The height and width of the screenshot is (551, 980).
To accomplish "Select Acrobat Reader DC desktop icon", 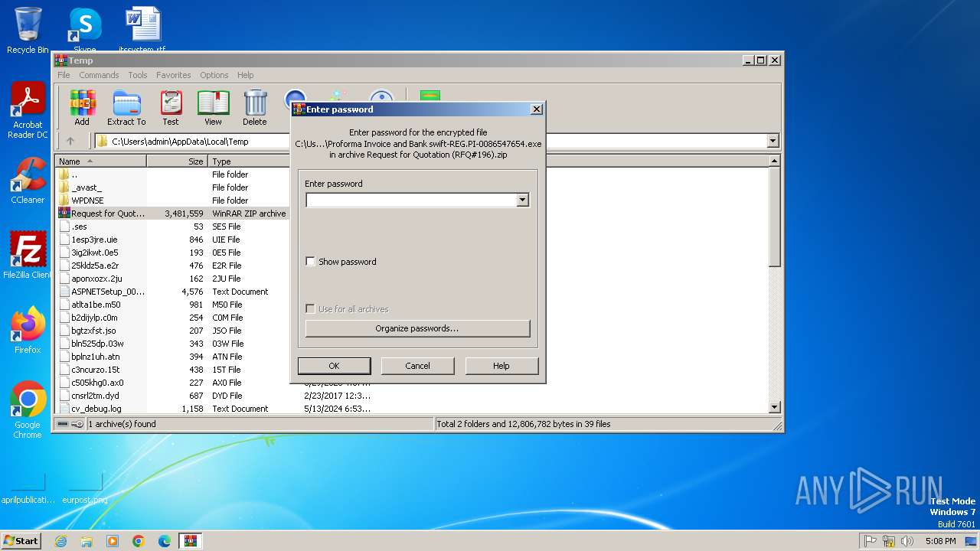I will click(x=28, y=111).
